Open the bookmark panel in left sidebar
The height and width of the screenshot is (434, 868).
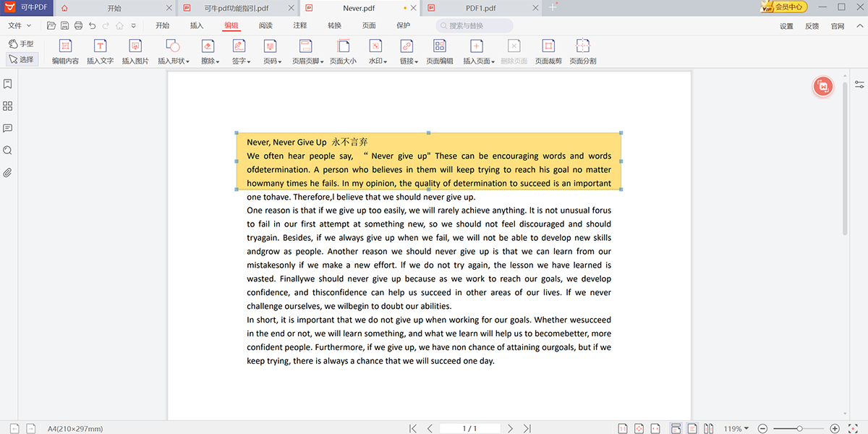(x=8, y=84)
